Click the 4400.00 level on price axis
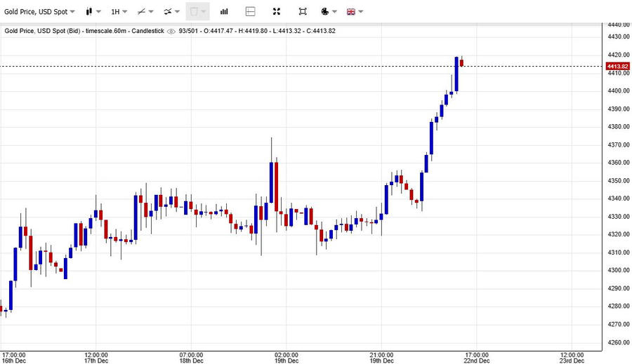The height and width of the screenshot is (364, 632). tap(617, 90)
